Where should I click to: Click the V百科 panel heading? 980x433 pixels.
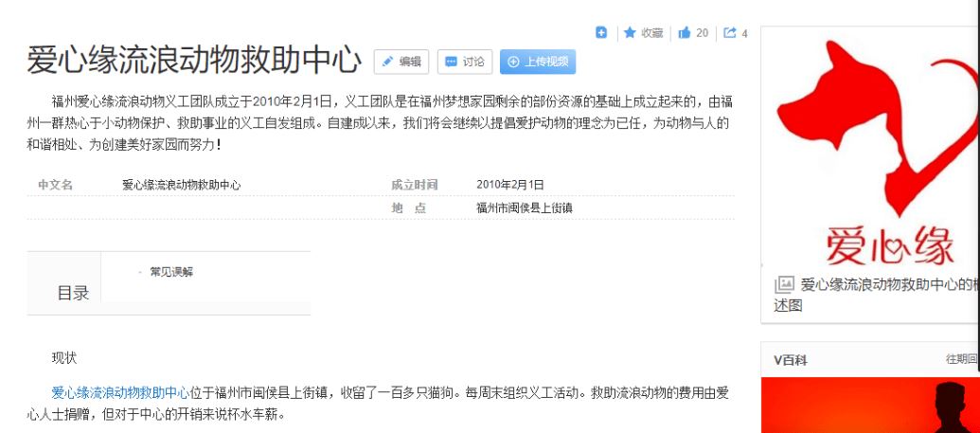tap(791, 360)
